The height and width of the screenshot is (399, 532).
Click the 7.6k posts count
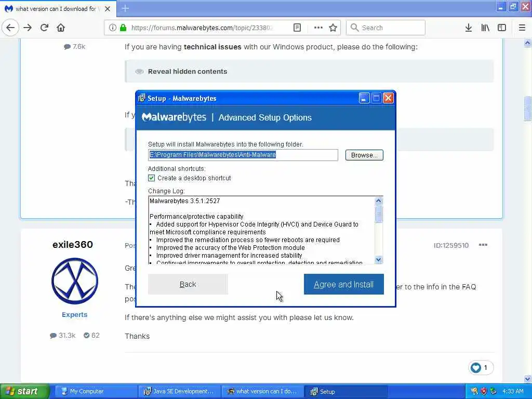(x=74, y=46)
